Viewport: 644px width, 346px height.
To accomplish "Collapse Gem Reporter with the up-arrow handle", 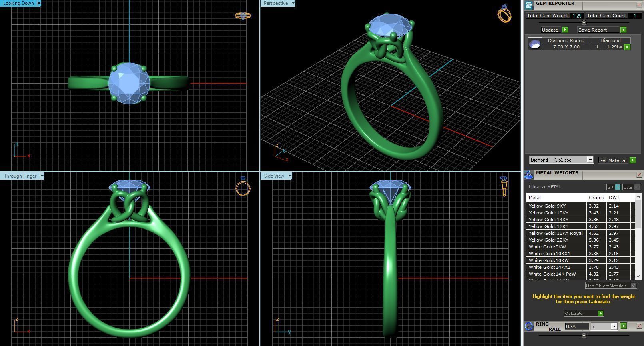I will (x=584, y=23).
